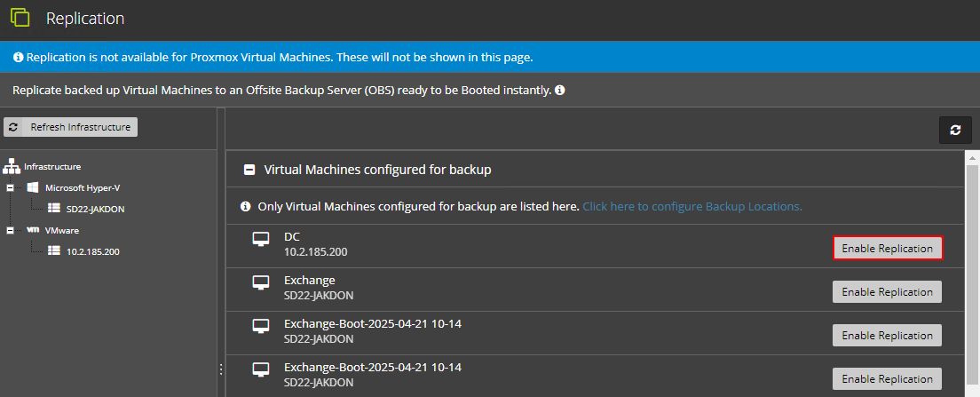Enable Replication for the Exchange VM
The height and width of the screenshot is (397, 980).
point(888,292)
